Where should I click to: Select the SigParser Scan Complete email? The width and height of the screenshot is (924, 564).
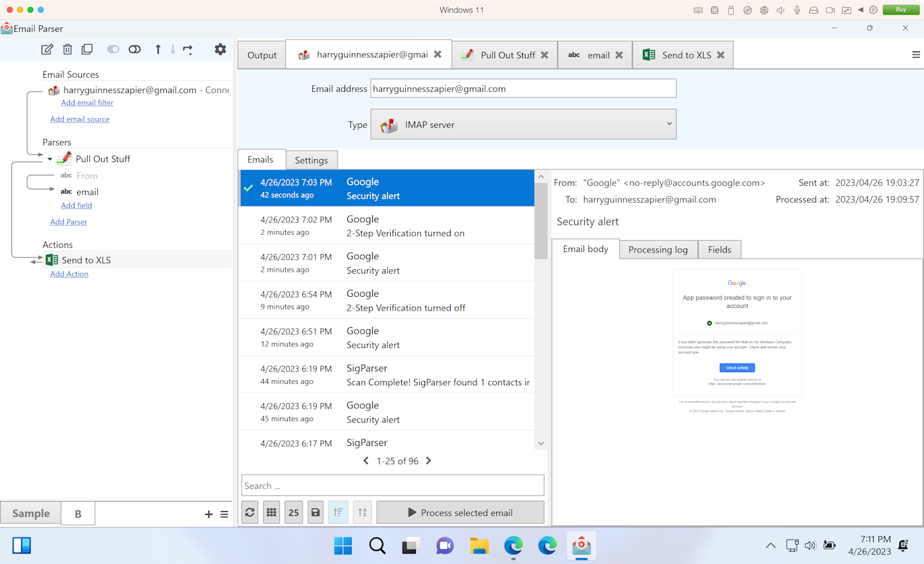(x=386, y=375)
